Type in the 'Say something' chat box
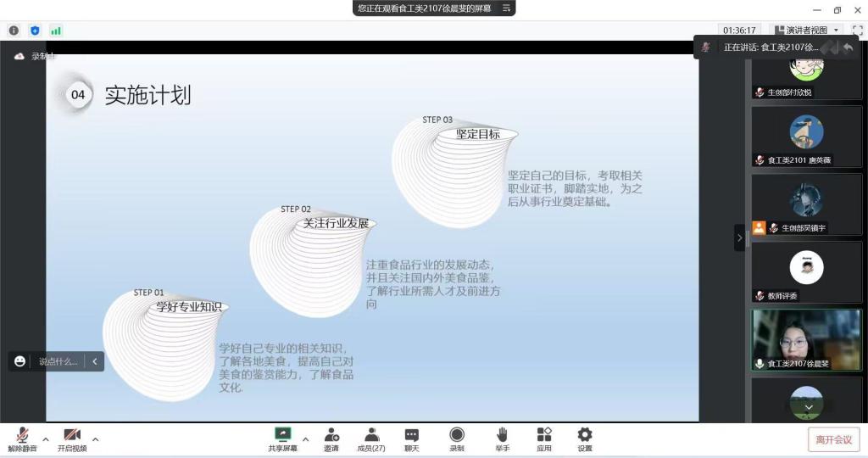Screen dimensions: 868x458 pyautogui.click(x=58, y=361)
